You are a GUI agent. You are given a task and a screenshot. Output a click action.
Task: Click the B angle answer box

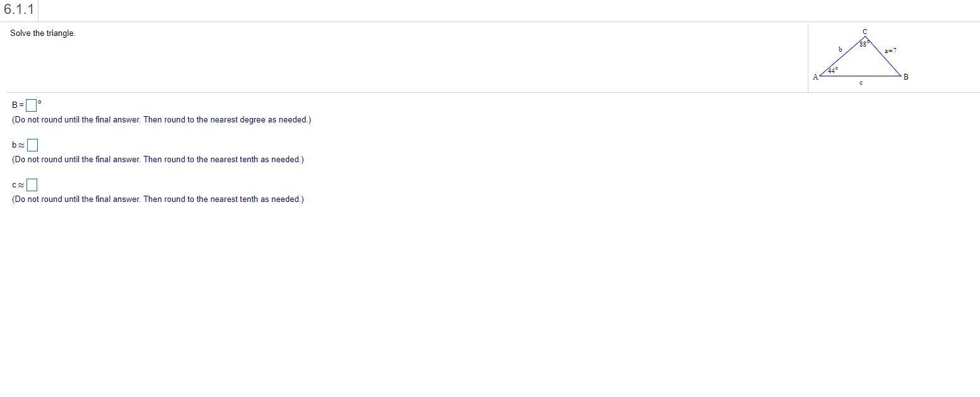(31, 105)
